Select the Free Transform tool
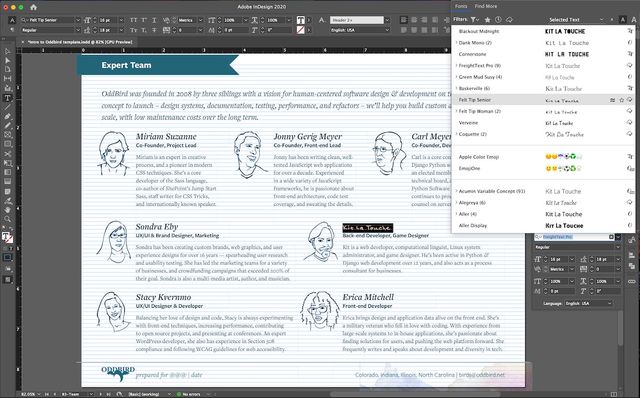Screen dimensions: 640x398 tap(7, 163)
